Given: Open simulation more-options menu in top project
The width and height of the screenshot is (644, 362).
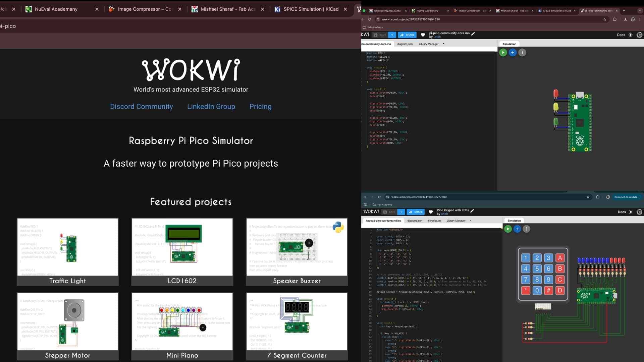Looking at the screenshot, I should pyautogui.click(x=522, y=52).
